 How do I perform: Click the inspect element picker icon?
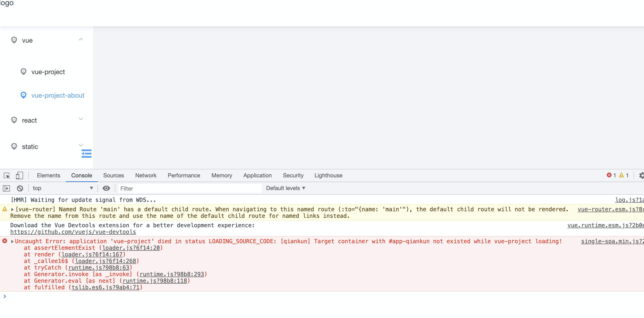click(7, 175)
